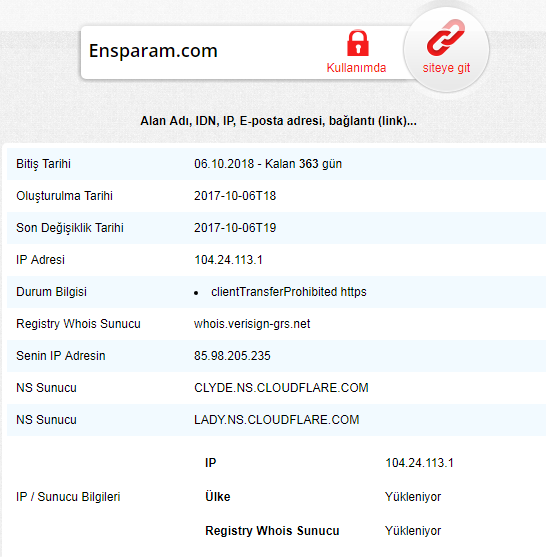
Task: Select the NS Sunucu label beside LADY
Action: point(46,420)
